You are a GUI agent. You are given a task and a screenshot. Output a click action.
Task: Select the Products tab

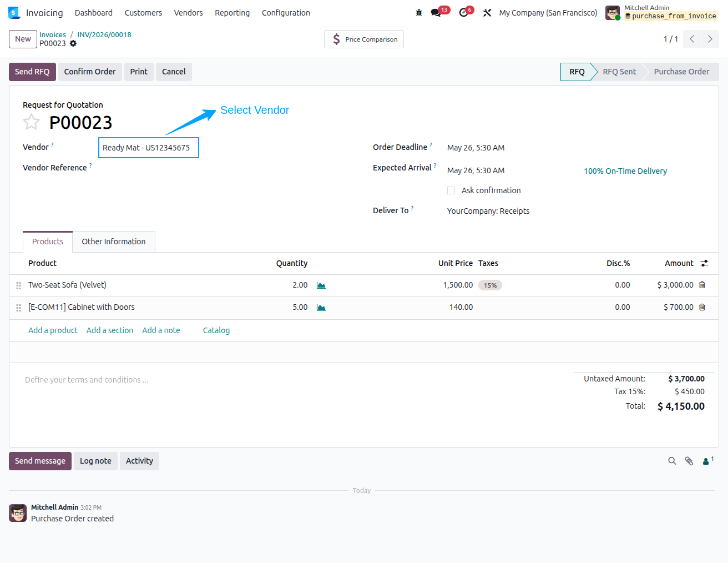pyautogui.click(x=48, y=242)
